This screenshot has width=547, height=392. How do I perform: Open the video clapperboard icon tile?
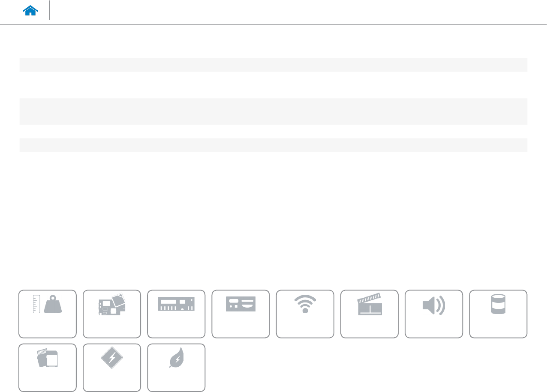369,314
